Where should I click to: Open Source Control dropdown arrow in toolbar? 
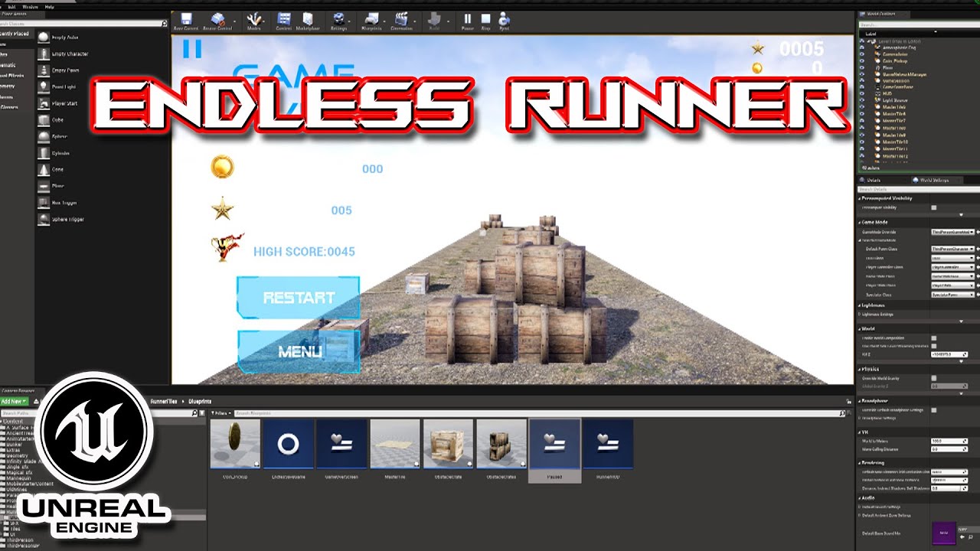(237, 20)
